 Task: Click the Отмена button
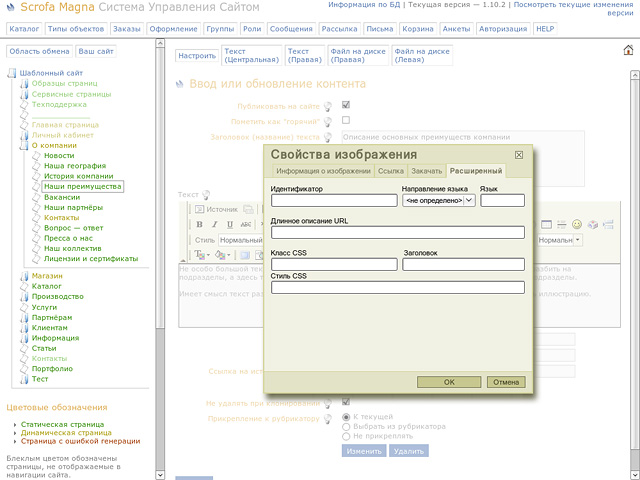click(x=506, y=382)
